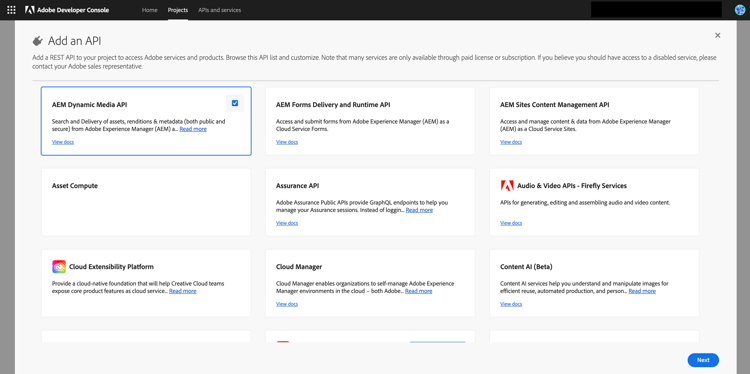The height and width of the screenshot is (374, 750).
Task: Open View docs for Assurance API
Action: point(287,223)
